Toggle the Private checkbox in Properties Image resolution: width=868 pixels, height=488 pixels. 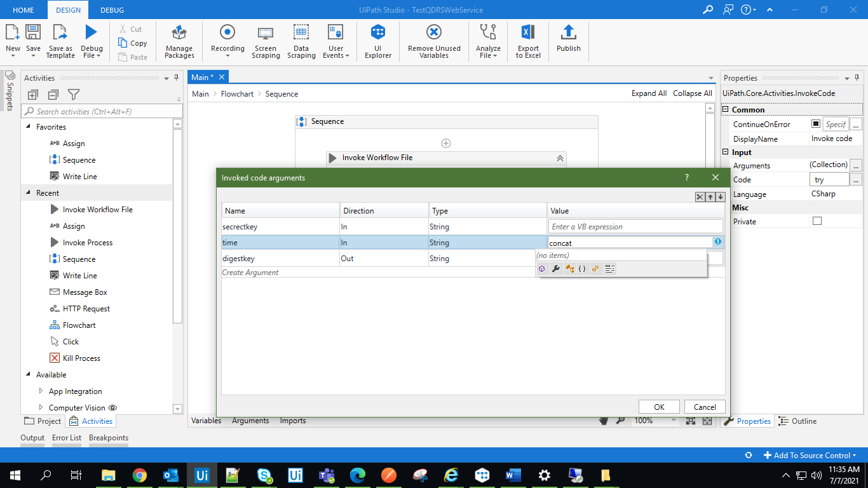pyautogui.click(x=817, y=221)
